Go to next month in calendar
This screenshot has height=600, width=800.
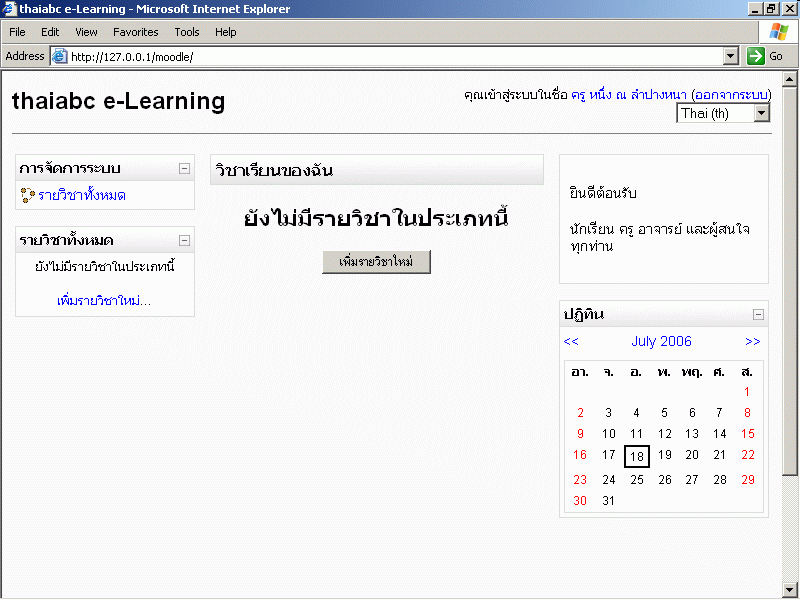pyautogui.click(x=752, y=341)
